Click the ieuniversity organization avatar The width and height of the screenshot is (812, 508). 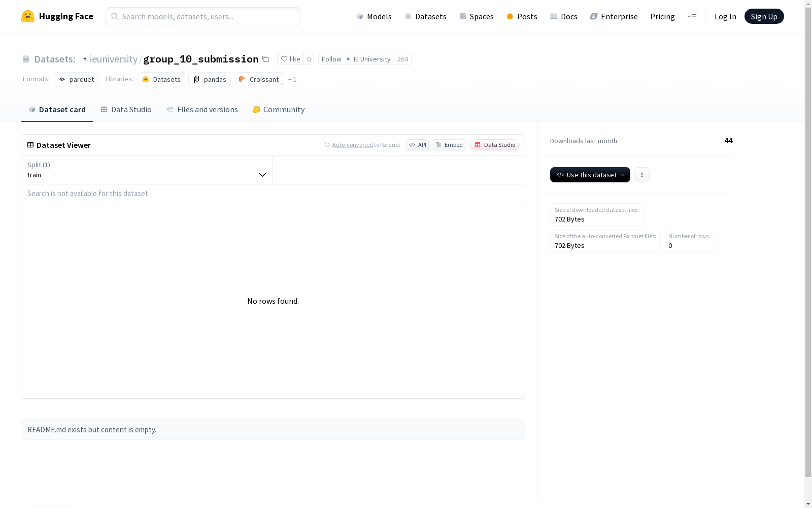pyautogui.click(x=85, y=59)
